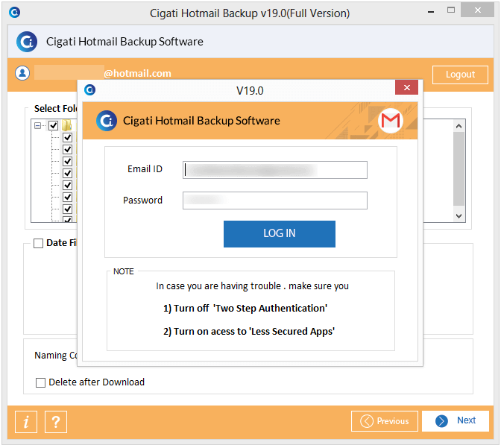This screenshot has height=448, width=501.
Task: Close the V19.0 login dialog
Action: click(406, 87)
